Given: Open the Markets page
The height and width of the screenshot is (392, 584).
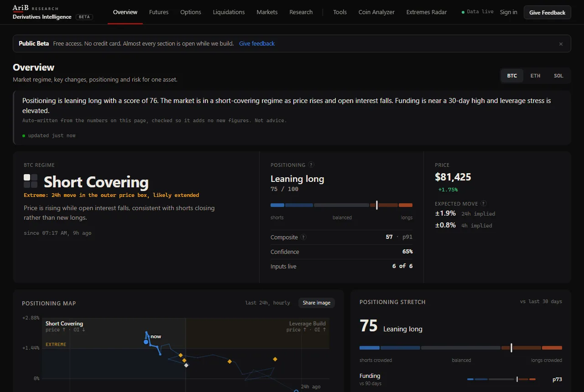Looking at the screenshot, I should [x=267, y=12].
